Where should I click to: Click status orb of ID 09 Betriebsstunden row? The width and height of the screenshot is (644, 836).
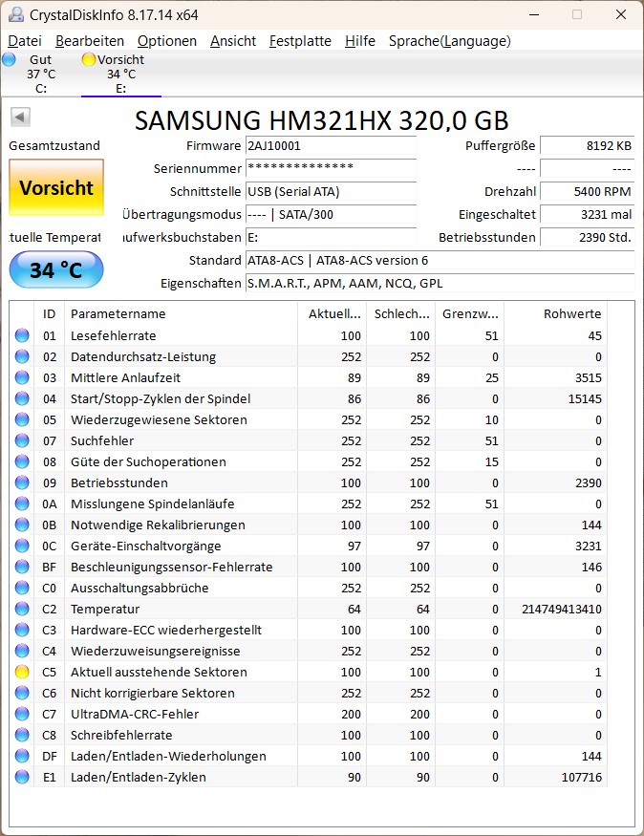click(x=22, y=483)
